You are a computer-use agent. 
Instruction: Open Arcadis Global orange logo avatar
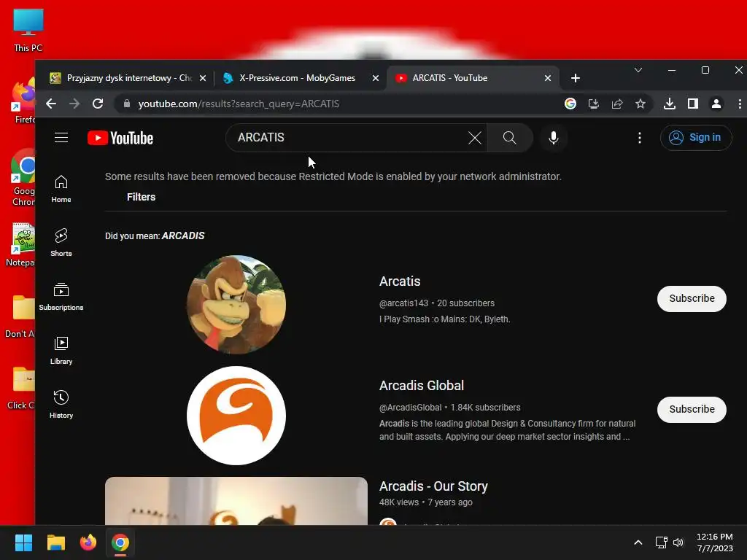[x=236, y=415]
